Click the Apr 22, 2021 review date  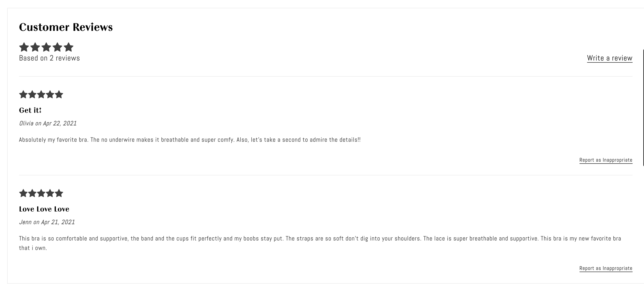(x=59, y=123)
